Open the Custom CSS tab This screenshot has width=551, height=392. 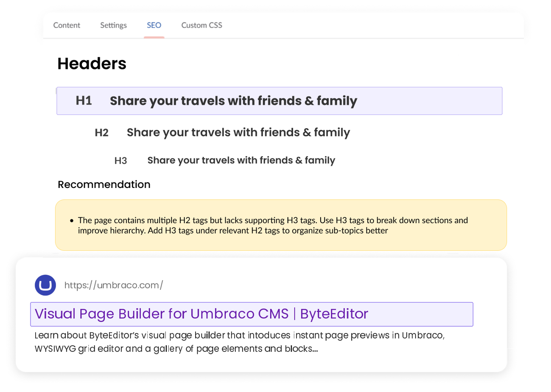click(201, 25)
